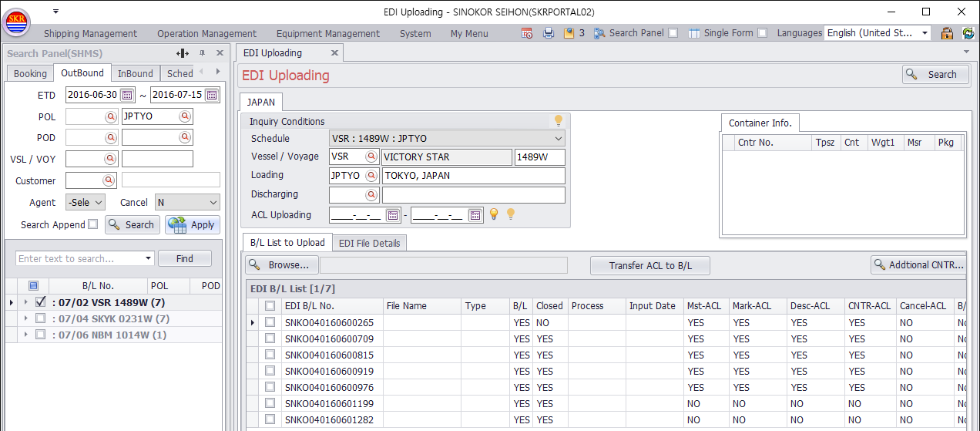Click the padlock icon in top toolbar

947,33
